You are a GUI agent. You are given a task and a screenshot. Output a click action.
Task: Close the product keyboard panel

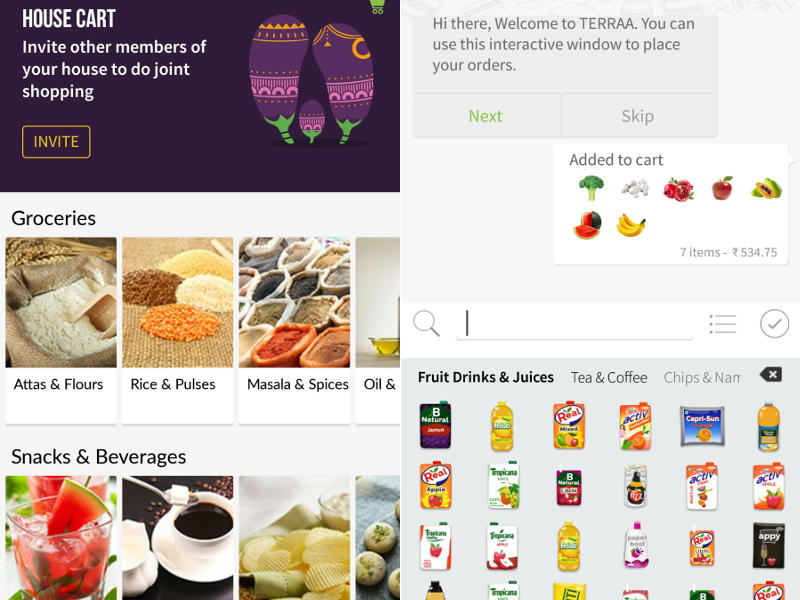pos(771,375)
